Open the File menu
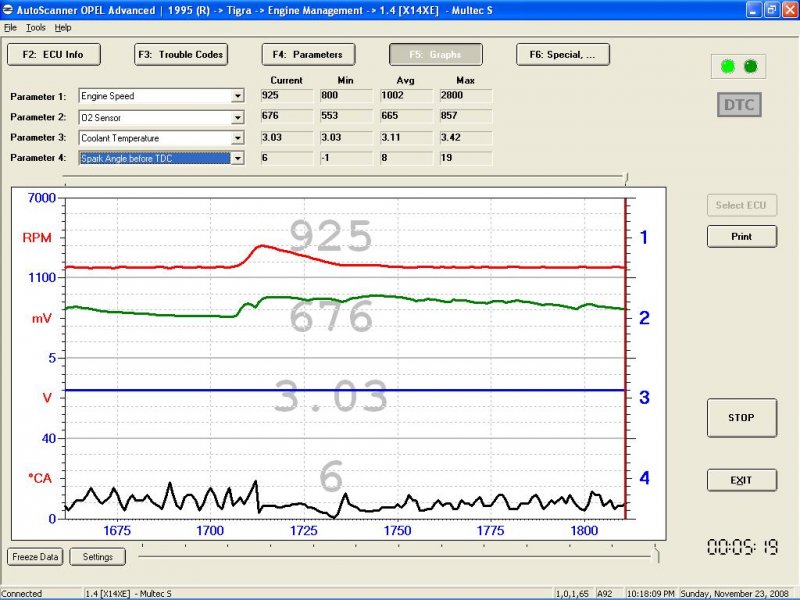Screen dimensions: 800x600 10,28
